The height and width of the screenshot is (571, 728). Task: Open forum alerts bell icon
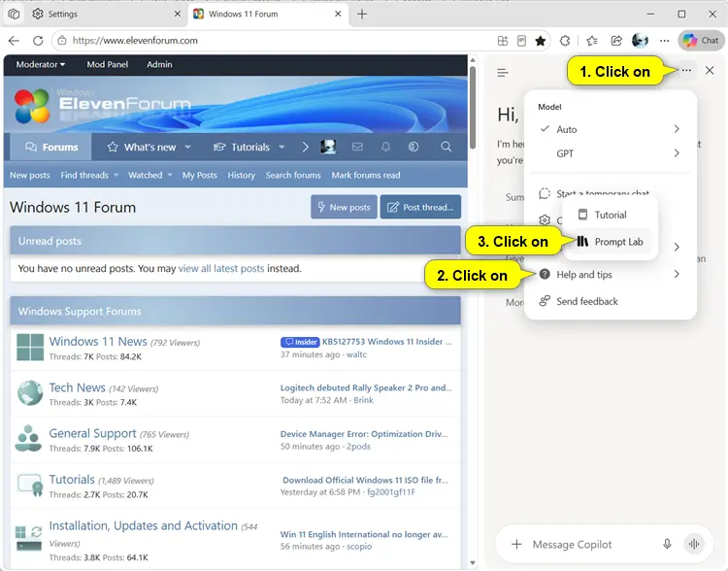[x=385, y=147]
